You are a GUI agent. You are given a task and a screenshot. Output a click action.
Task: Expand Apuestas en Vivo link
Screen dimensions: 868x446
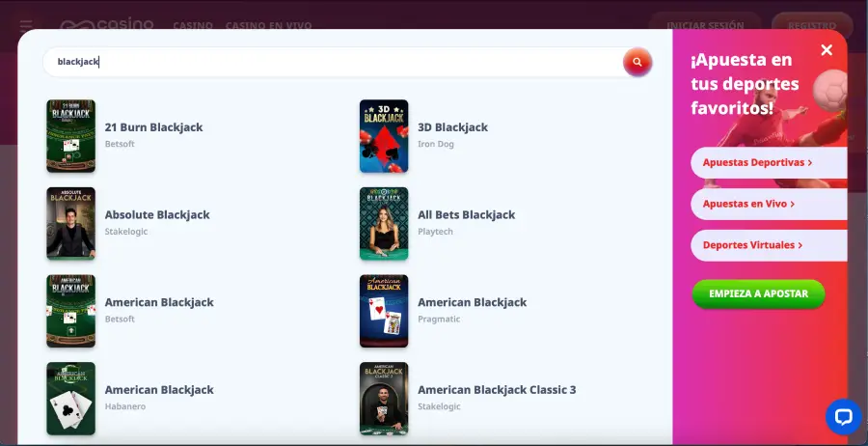pyautogui.click(x=748, y=204)
